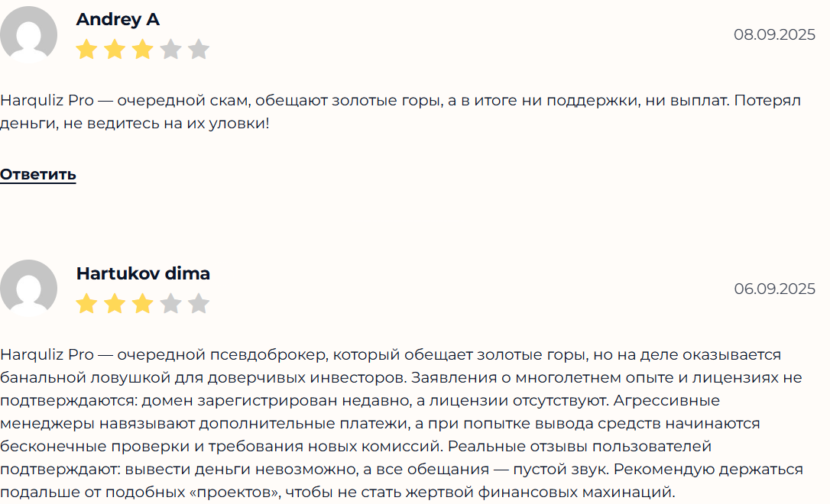Select the date 08.09.2025 on Andrey's review
830x504 pixels.
[775, 34]
